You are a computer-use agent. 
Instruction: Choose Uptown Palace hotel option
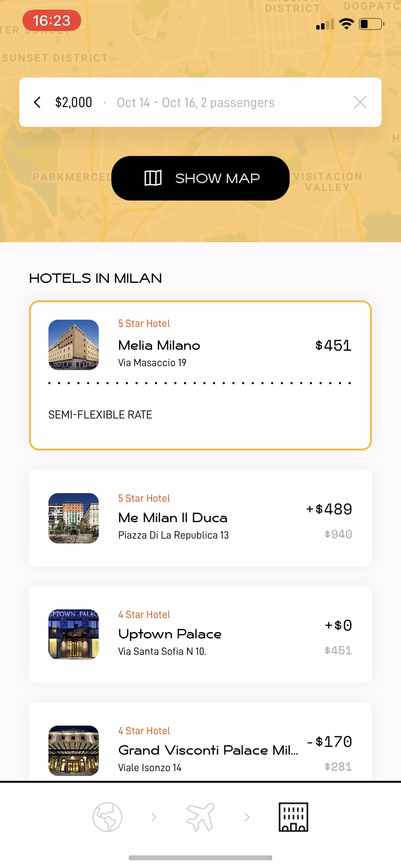tap(200, 634)
